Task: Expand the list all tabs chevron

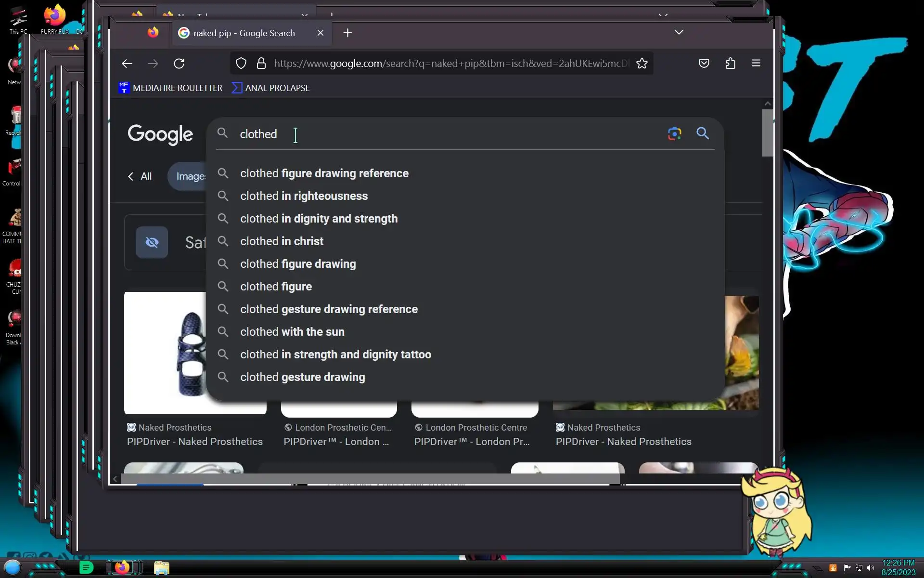Action: pyautogui.click(x=679, y=32)
